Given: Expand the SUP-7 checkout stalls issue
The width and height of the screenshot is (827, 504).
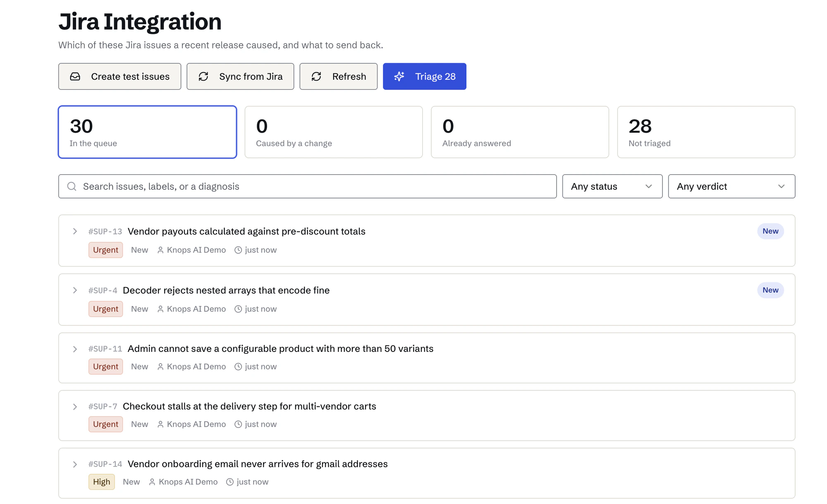Looking at the screenshot, I should point(75,407).
